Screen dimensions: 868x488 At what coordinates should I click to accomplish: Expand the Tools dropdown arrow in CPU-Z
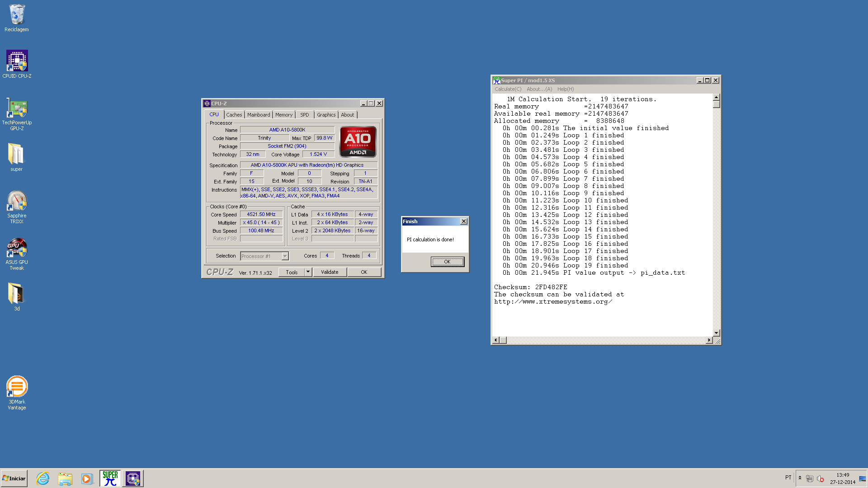308,272
